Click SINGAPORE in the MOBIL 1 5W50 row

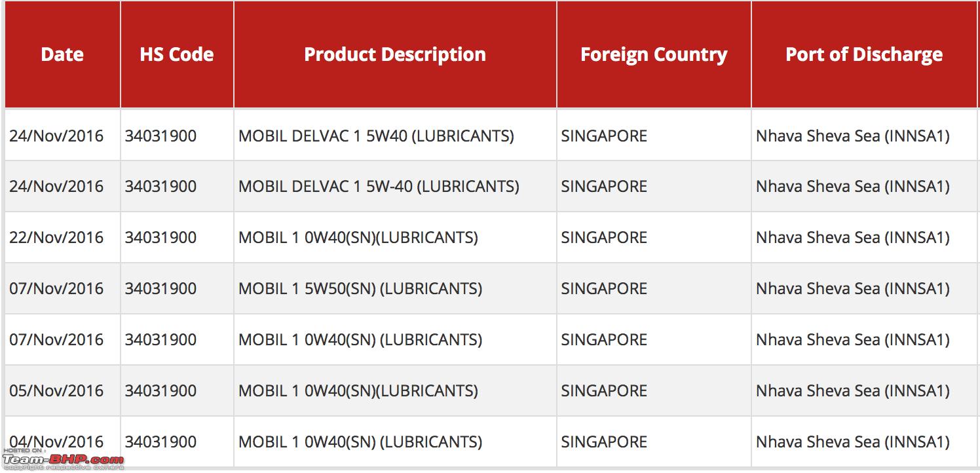[604, 288]
